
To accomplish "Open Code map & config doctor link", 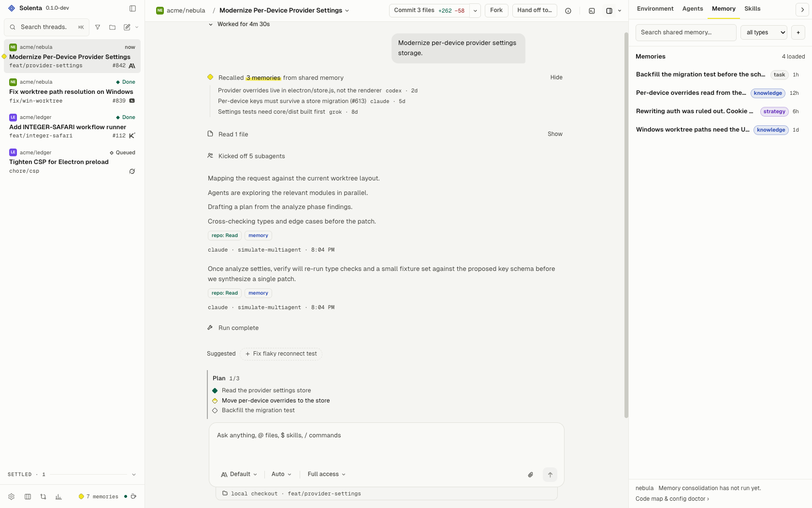I will (672, 499).
